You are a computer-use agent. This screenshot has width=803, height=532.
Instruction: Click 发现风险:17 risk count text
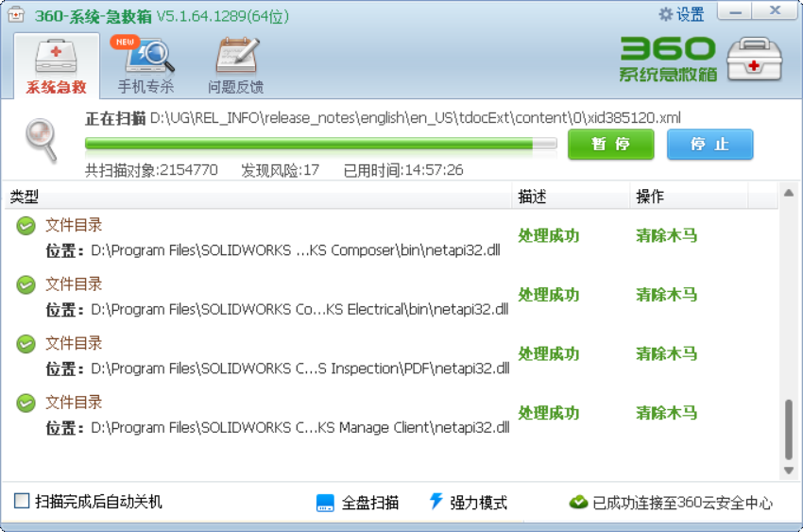[281, 170]
